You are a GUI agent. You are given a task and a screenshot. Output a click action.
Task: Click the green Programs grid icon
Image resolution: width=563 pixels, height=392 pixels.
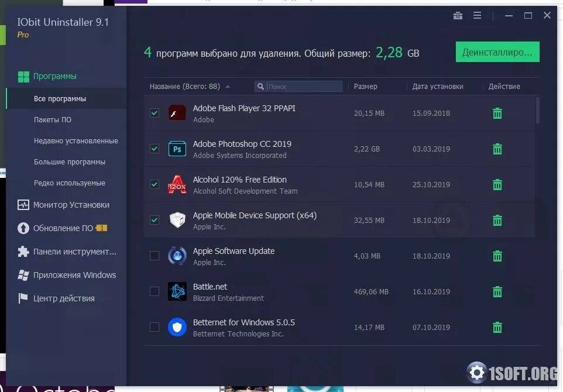pos(23,77)
